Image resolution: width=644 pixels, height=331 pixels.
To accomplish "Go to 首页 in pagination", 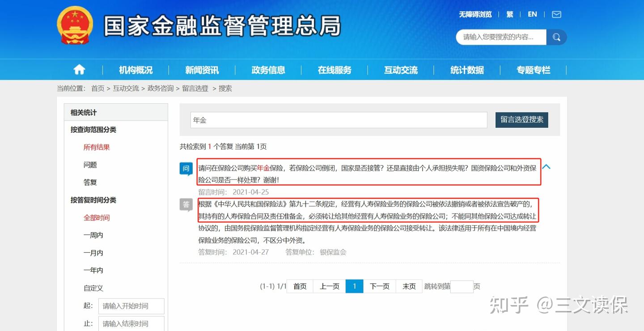I will (x=300, y=286).
